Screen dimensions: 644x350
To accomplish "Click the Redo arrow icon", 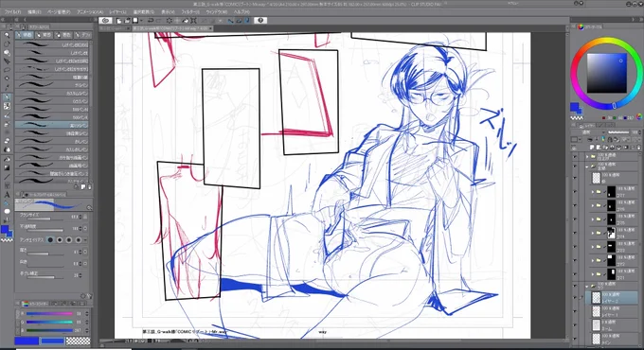I will pyautogui.click(x=158, y=20).
